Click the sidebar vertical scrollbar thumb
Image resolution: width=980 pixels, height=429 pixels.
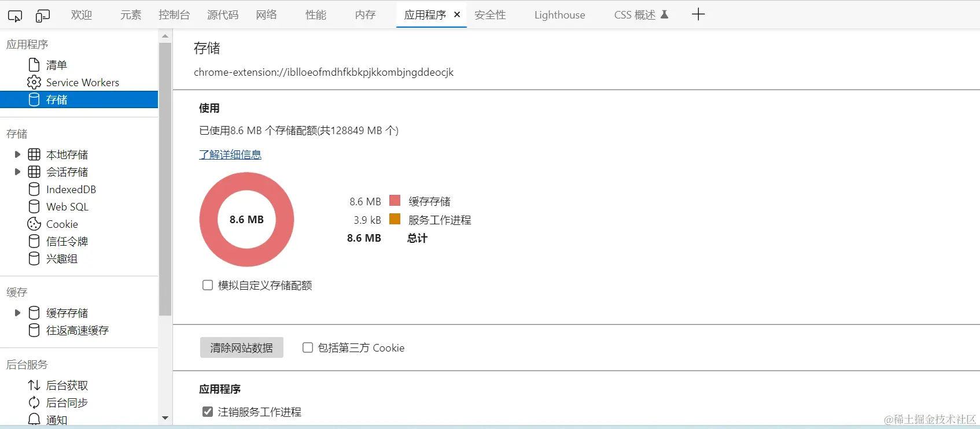(165, 179)
